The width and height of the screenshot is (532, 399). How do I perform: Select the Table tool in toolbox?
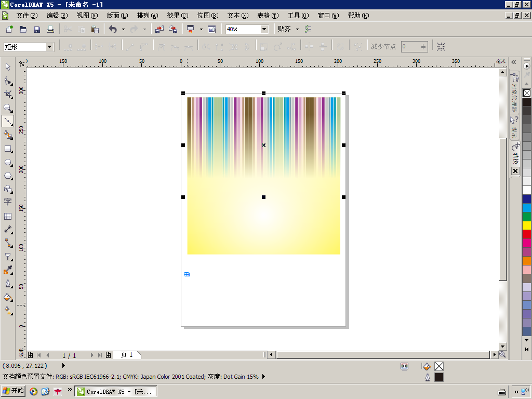(8, 216)
